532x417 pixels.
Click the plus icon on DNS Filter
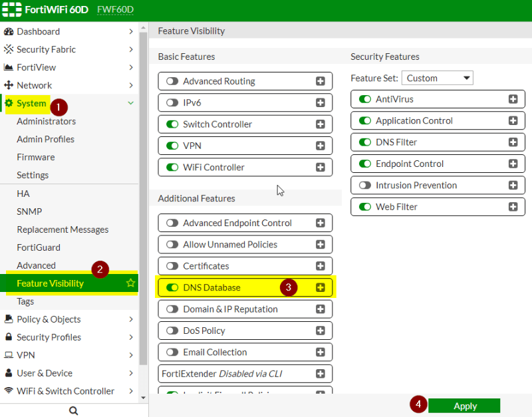pyautogui.click(x=513, y=142)
